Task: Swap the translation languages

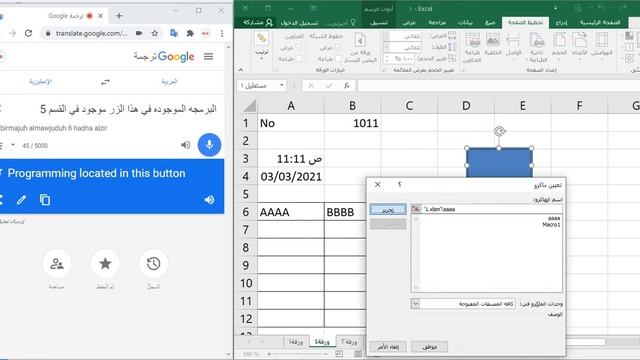Action: tap(105, 82)
